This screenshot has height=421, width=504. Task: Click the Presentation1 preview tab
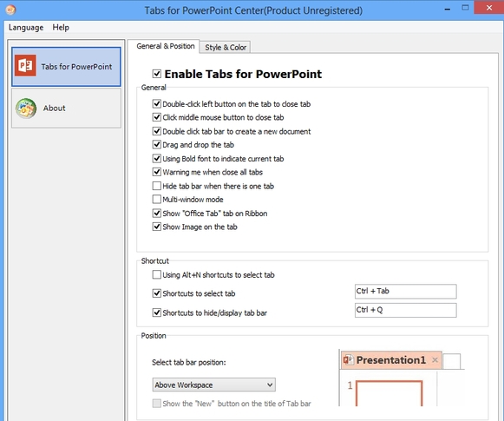[391, 360]
